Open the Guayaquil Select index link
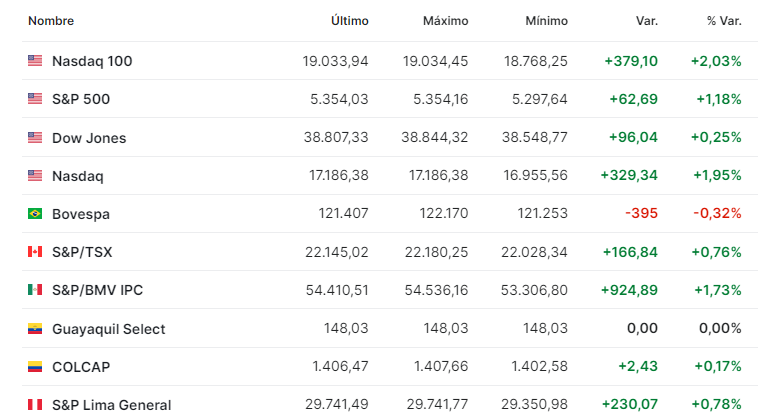The height and width of the screenshot is (417, 758). tap(109, 329)
